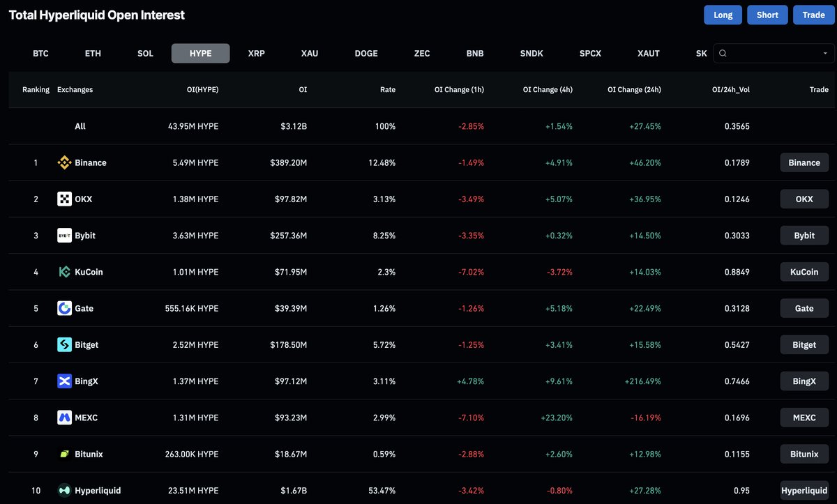Click the MEXC logo icon

tap(64, 418)
